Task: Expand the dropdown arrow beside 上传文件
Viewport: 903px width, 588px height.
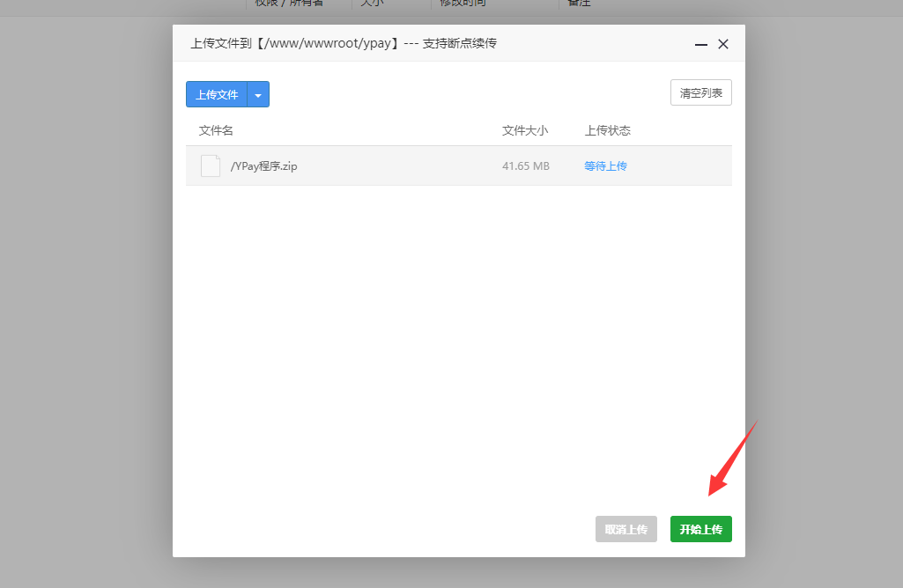Action: [x=258, y=95]
